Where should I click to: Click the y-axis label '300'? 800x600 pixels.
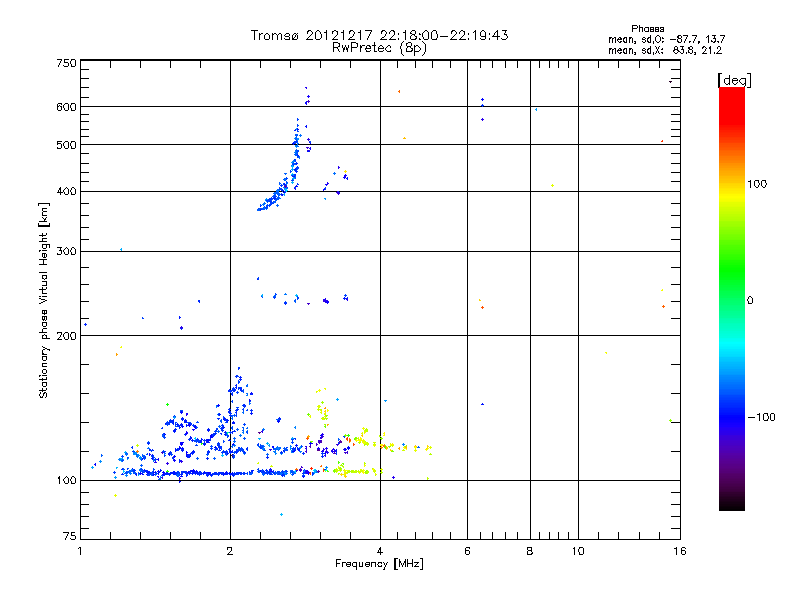coord(66,252)
